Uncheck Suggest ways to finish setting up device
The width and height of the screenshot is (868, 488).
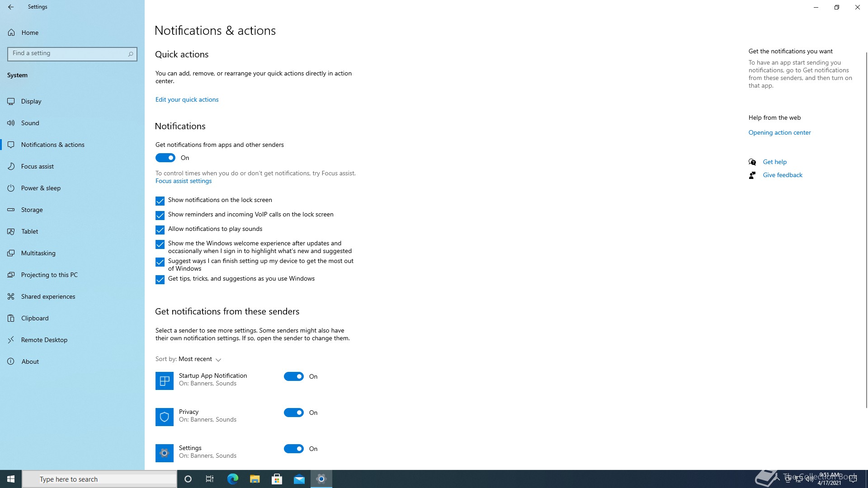[x=160, y=262]
